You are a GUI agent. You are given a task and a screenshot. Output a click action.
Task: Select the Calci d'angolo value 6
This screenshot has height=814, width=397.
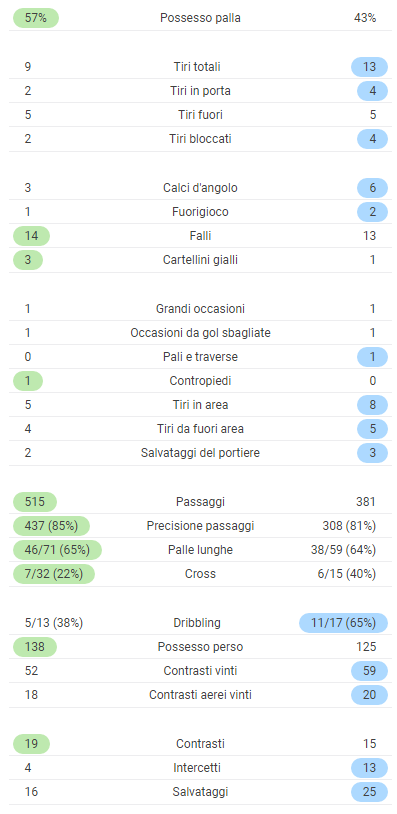372,188
